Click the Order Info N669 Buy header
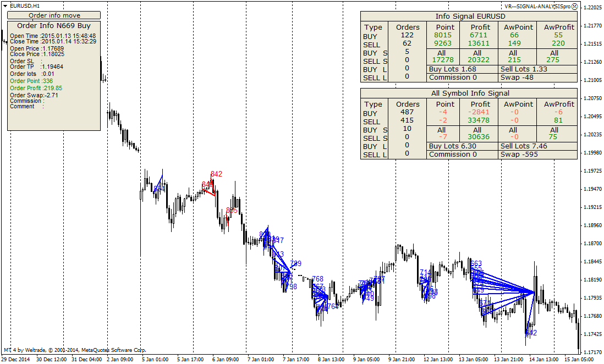 [54, 26]
